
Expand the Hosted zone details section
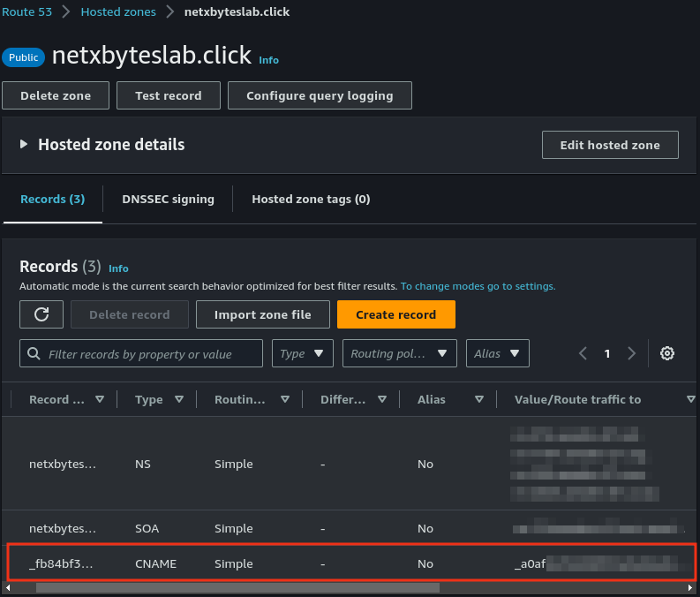[24, 144]
